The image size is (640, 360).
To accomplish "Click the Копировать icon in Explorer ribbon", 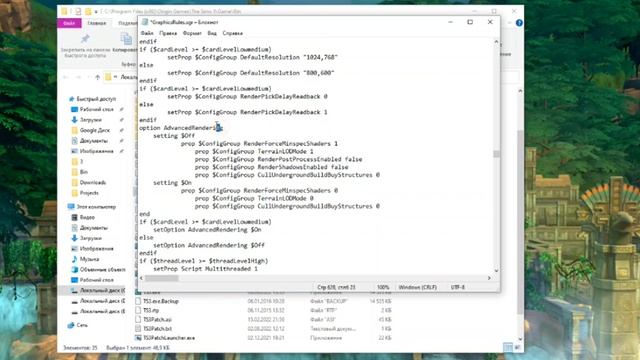I will coord(126,39).
